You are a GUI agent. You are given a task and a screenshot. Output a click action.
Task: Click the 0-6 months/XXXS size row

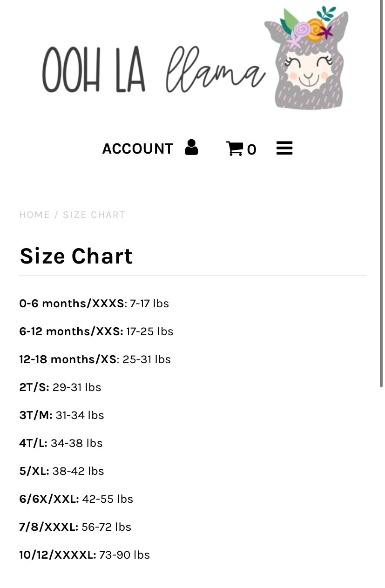[94, 304]
